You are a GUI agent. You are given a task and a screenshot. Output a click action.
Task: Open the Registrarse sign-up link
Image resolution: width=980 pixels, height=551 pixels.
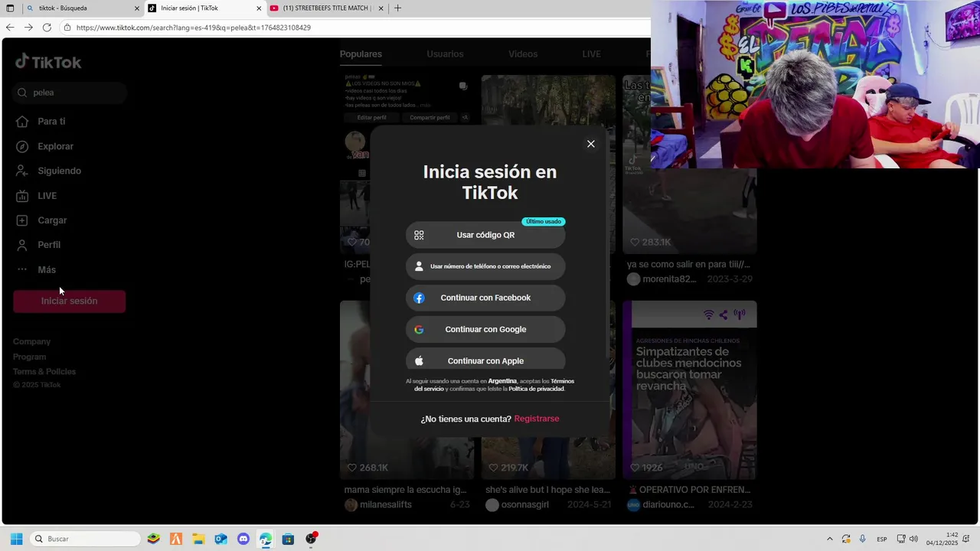(537, 419)
